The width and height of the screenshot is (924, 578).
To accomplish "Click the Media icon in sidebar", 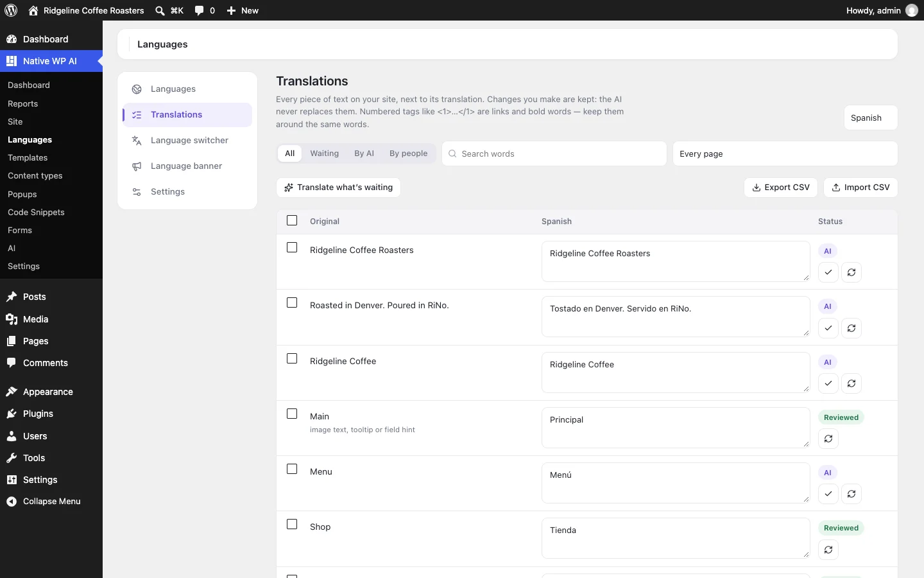I will (x=12, y=319).
